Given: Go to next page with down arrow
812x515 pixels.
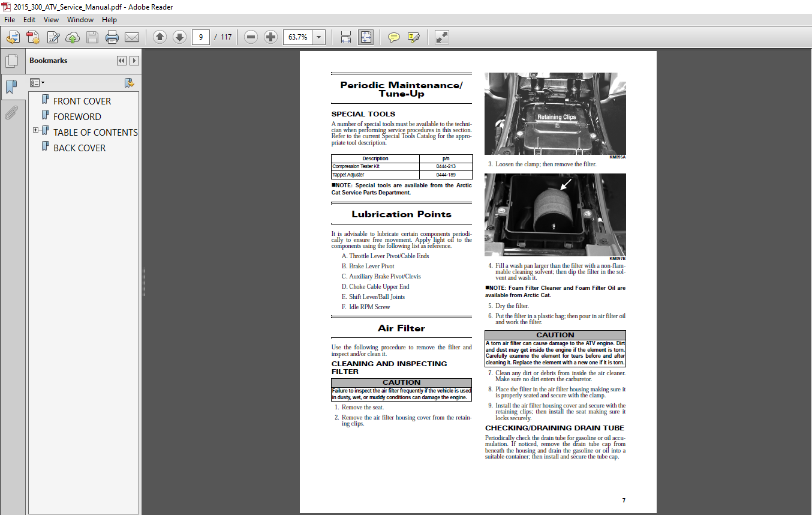Looking at the screenshot, I should point(179,37).
